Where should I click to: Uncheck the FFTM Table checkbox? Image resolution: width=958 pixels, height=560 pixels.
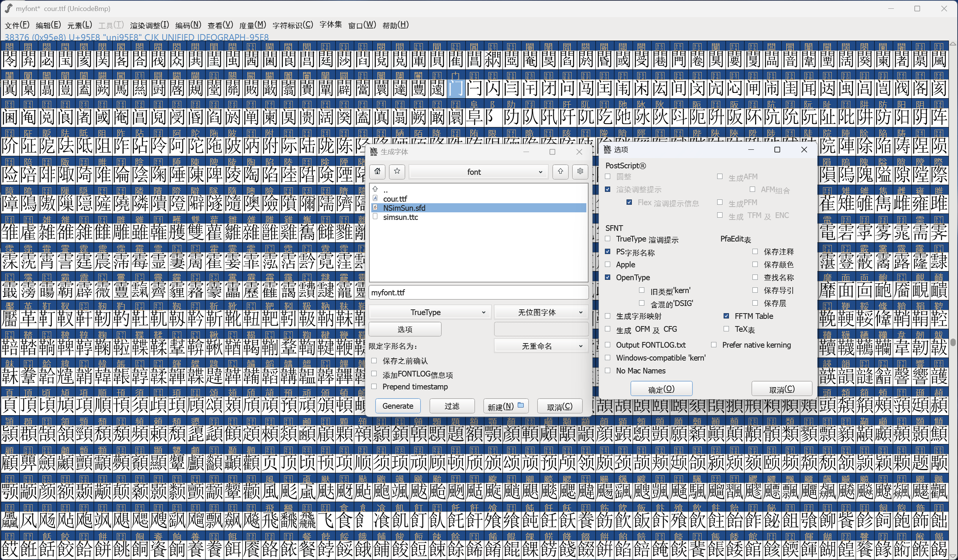pyautogui.click(x=726, y=316)
